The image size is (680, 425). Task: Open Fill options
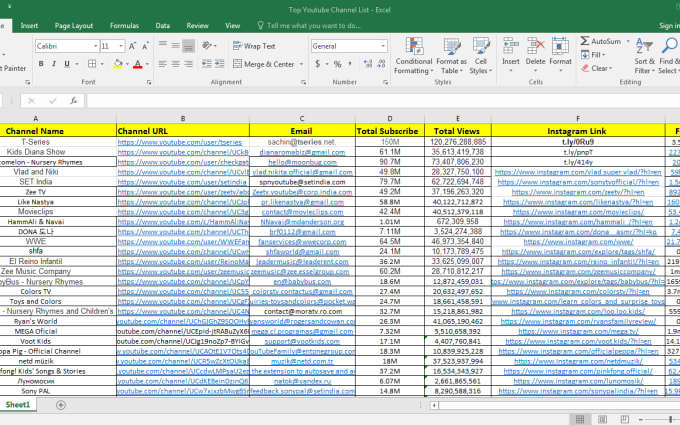(593, 55)
